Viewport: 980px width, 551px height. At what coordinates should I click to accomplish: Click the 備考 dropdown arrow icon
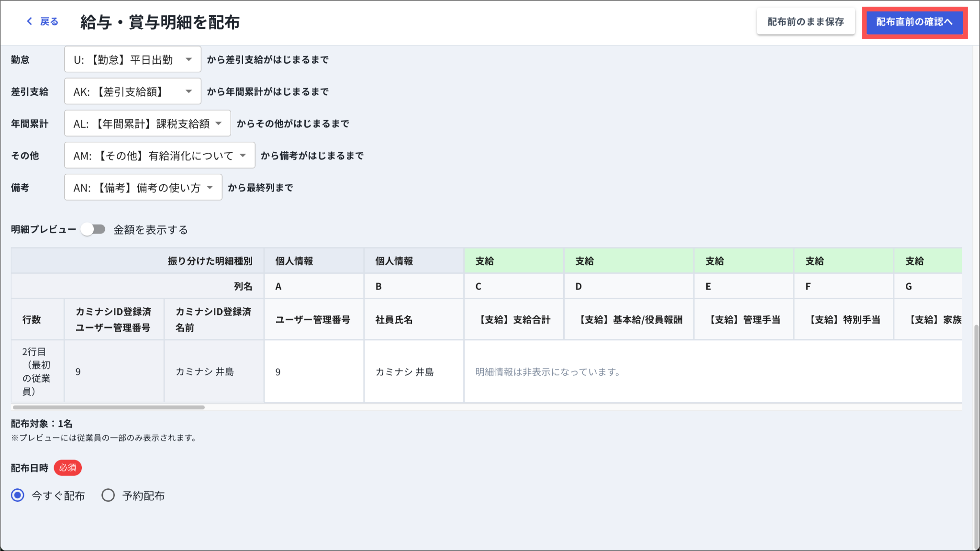pos(210,188)
